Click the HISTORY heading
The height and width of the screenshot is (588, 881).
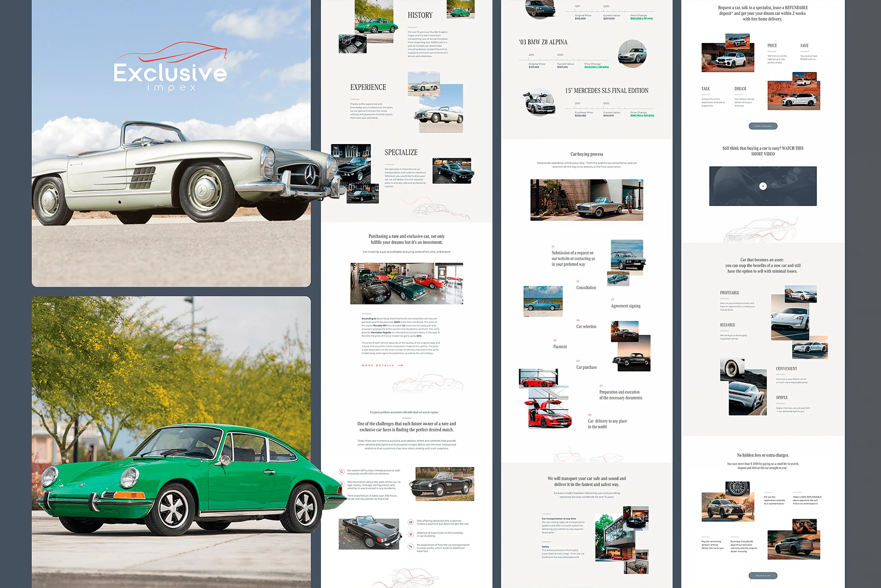pos(420,15)
